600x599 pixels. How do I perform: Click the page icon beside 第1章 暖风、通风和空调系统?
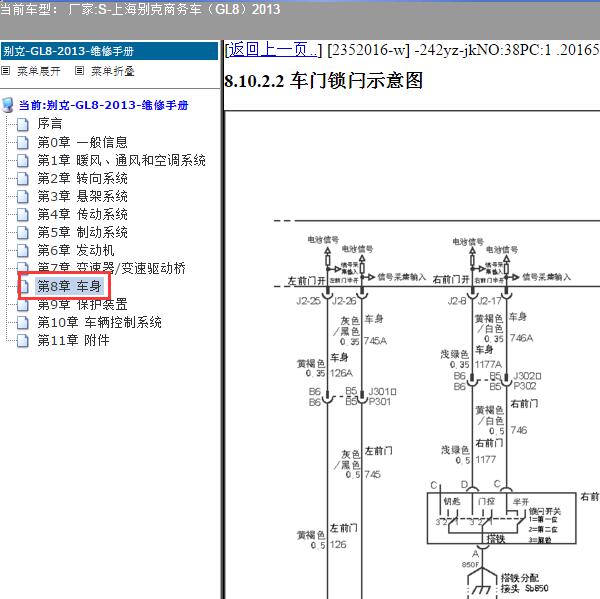(x=23, y=160)
